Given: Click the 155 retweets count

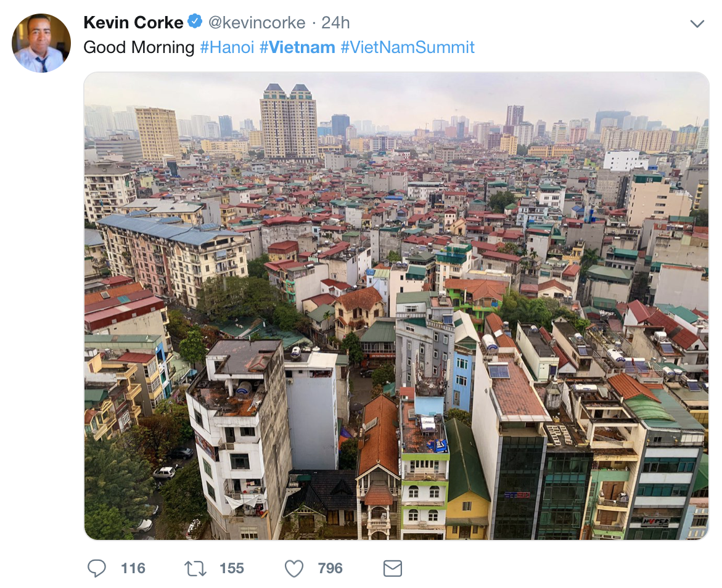Looking at the screenshot, I should pyautogui.click(x=232, y=568).
